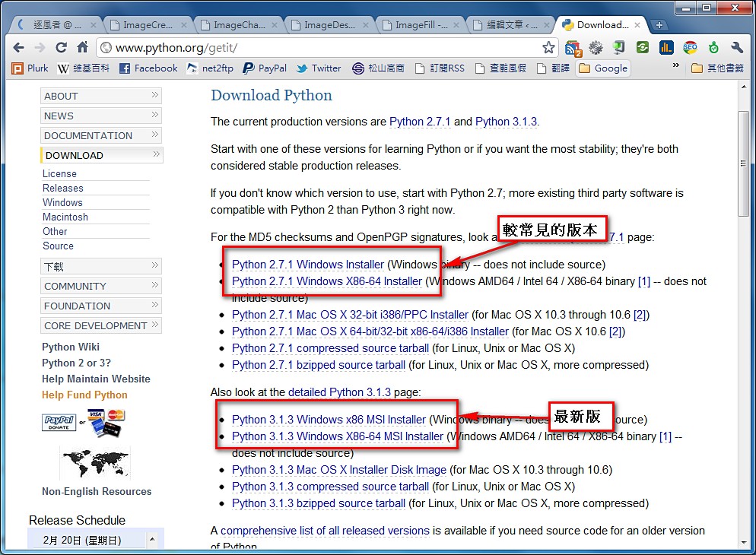Open the SEO extension icon
Image resolution: width=756 pixels, height=555 pixels.
click(x=690, y=47)
